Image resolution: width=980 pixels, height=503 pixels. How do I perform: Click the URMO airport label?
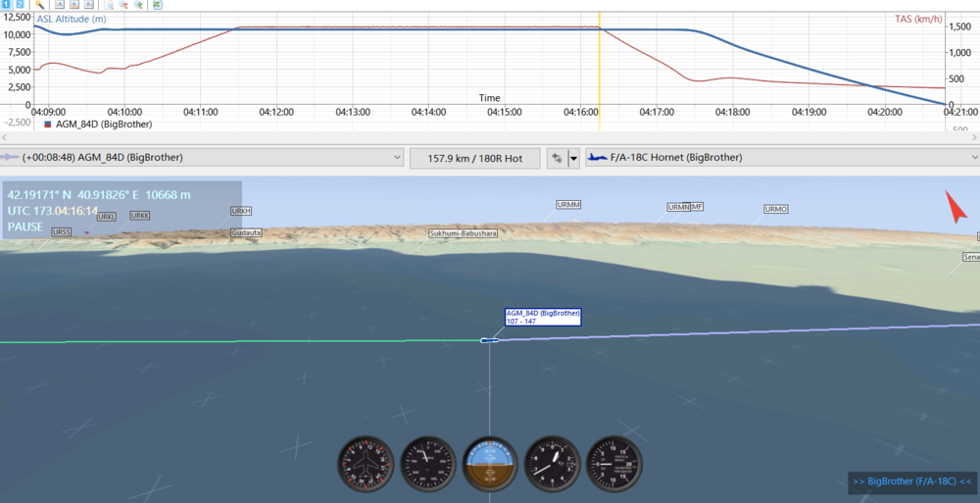(775, 209)
